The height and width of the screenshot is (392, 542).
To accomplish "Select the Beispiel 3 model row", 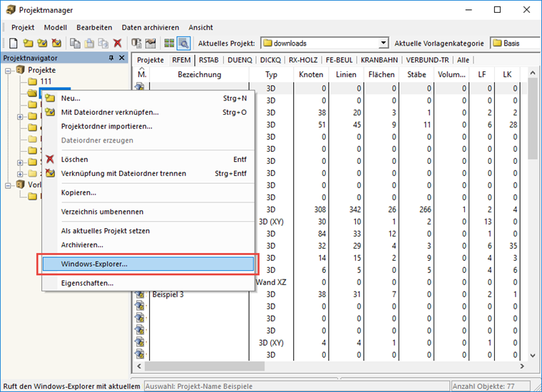I will (330, 294).
